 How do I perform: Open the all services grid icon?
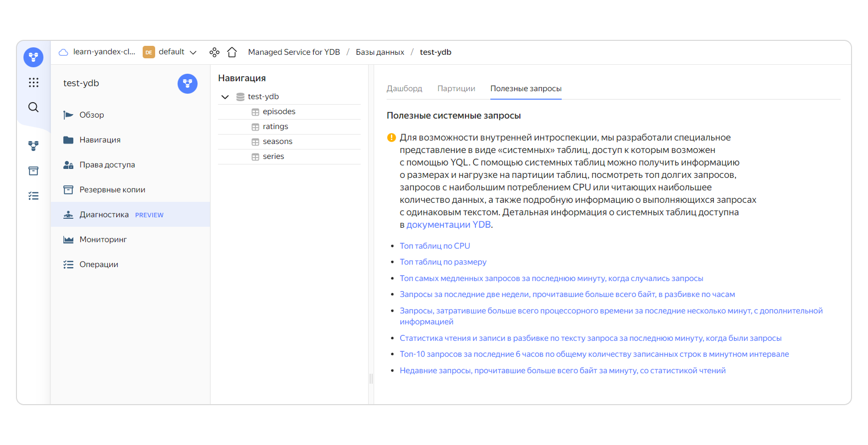coord(33,82)
